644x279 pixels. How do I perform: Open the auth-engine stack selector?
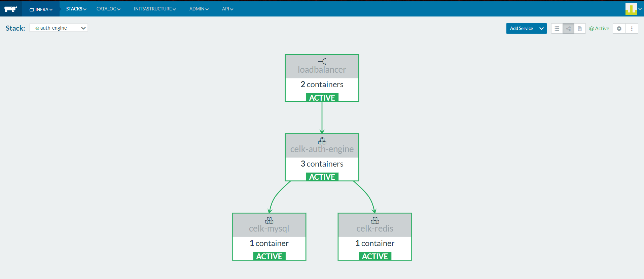point(59,28)
